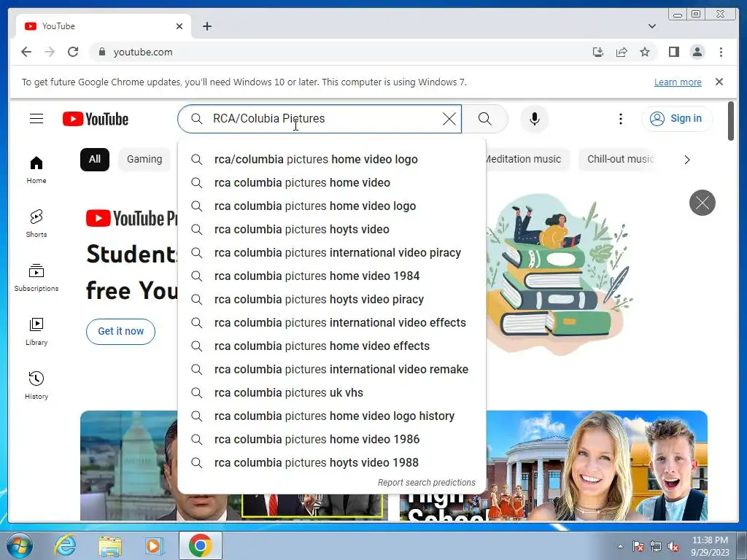Choose 'rca columbia pictures uk vhs'
Image resolution: width=747 pixels, height=560 pixels.
point(332,392)
